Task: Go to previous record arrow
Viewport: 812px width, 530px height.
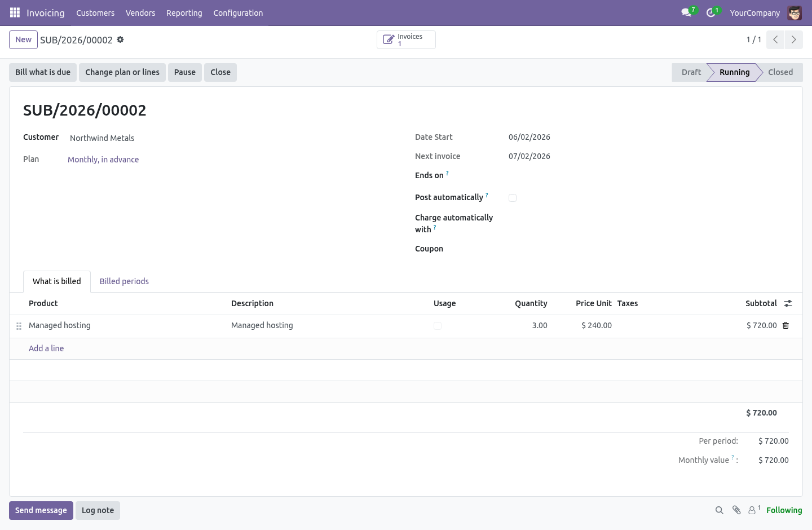Action: point(775,39)
